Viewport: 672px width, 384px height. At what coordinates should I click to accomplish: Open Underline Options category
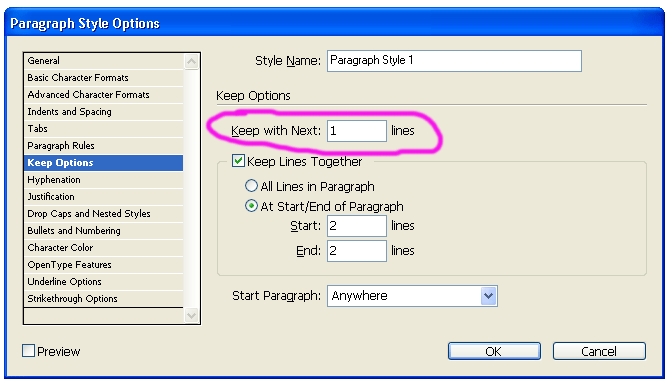[x=104, y=282]
